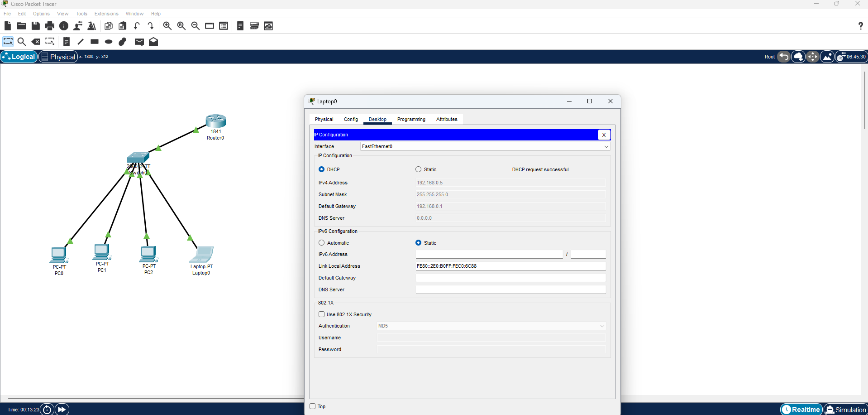Viewport: 868px width, 415px height.
Task: Click the Power Cycle Devices button
Action: (47, 410)
